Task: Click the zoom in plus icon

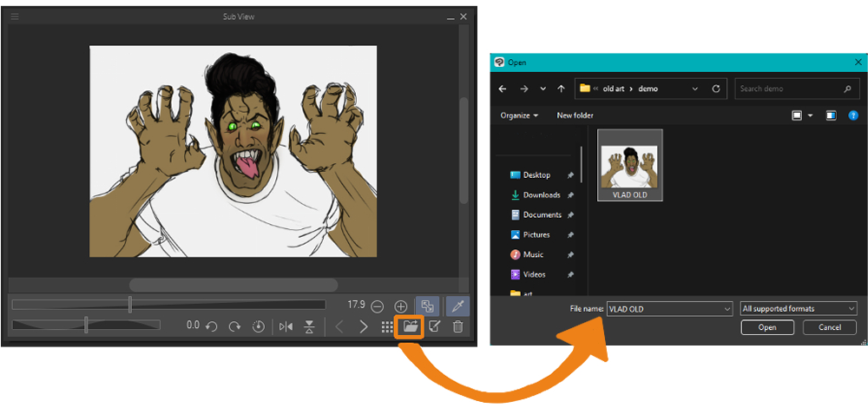Action: [x=401, y=306]
